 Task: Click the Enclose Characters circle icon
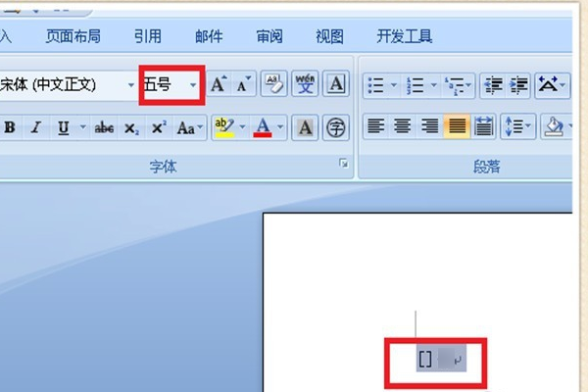pyautogui.click(x=336, y=128)
